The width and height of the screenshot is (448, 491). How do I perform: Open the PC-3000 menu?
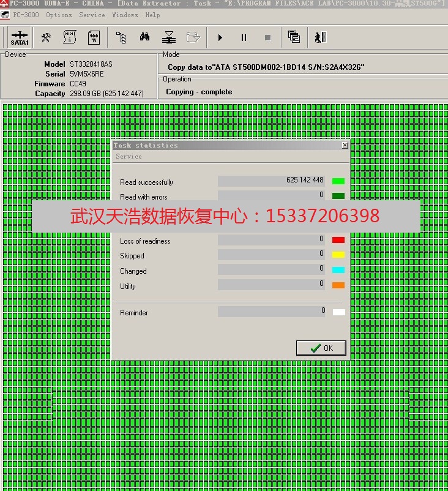click(25, 15)
